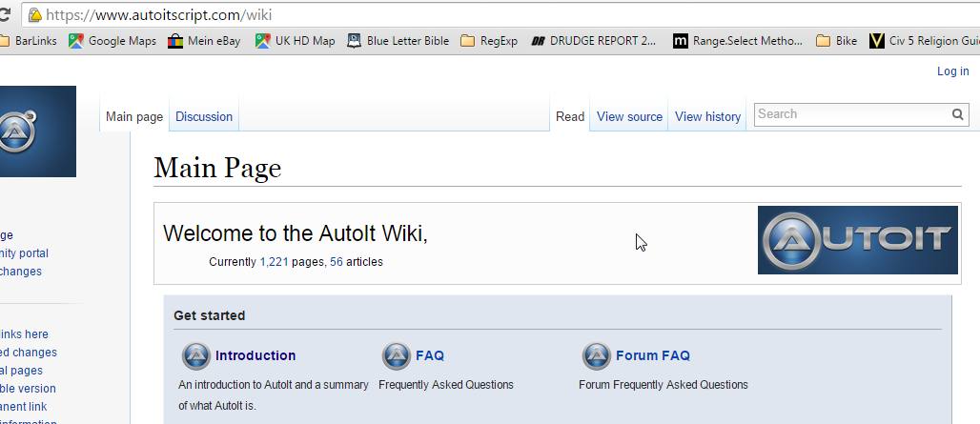Click the Log in link
Screen dimensions: 980x424
(953, 71)
